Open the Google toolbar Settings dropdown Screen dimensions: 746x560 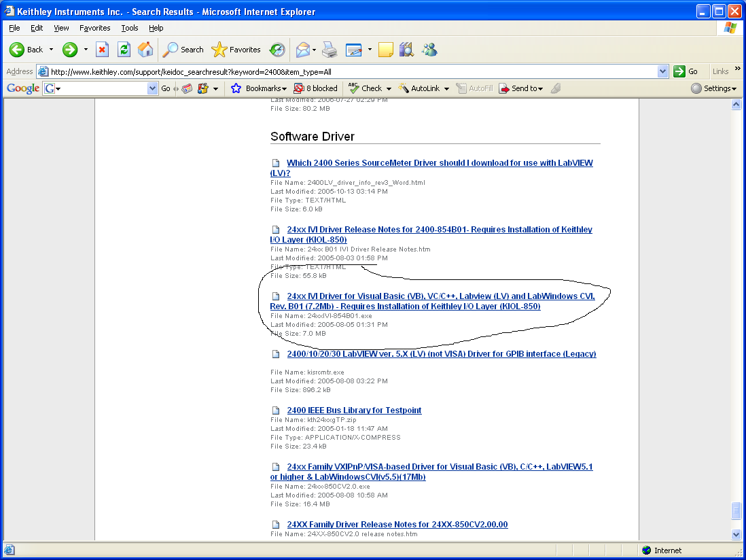pyautogui.click(x=713, y=88)
